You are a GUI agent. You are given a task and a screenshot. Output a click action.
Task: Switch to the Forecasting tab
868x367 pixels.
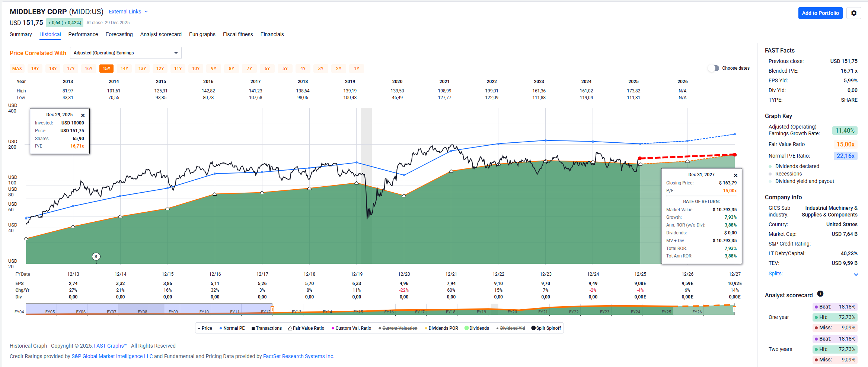pyautogui.click(x=119, y=34)
